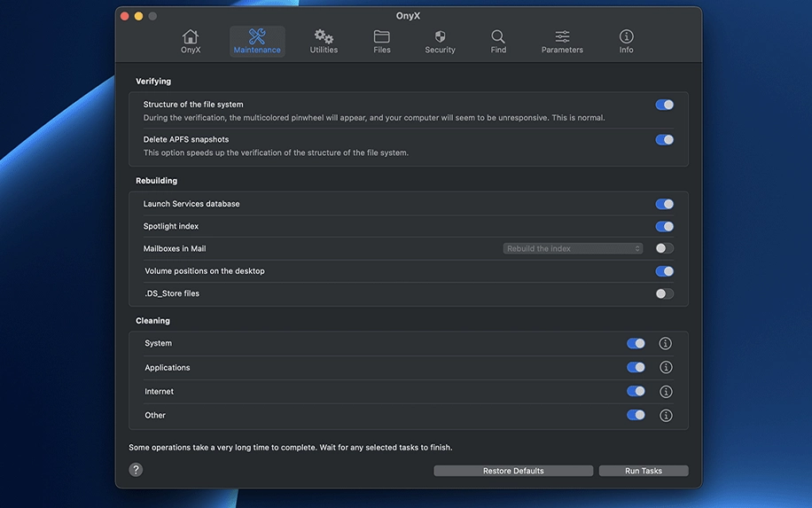Viewport: 812px width, 508px height.
Task: Go to the Info tab
Action: 626,41
